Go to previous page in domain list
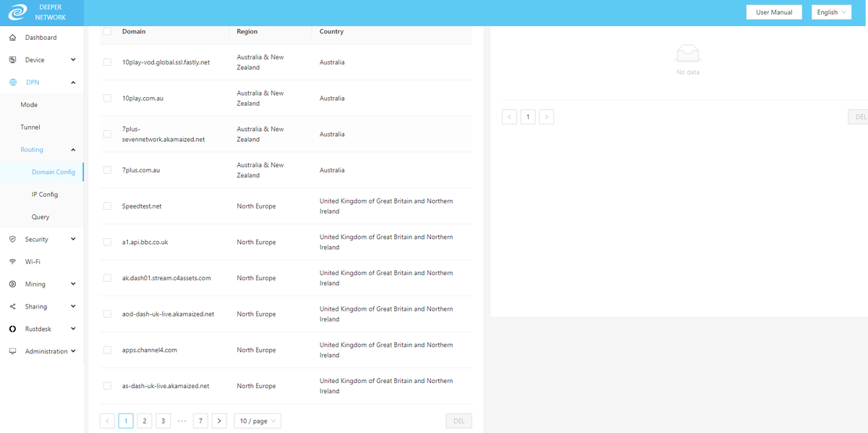Image resolution: width=868 pixels, height=433 pixels. pos(107,421)
